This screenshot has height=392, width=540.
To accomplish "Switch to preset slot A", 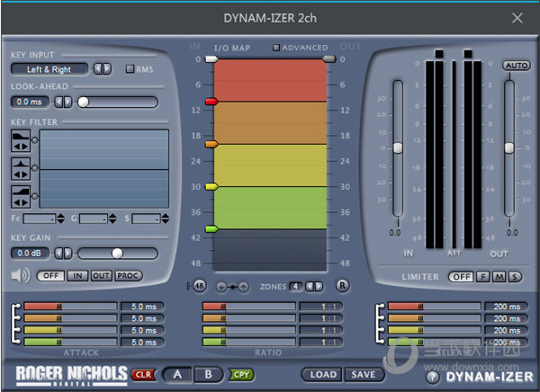I will coord(177,374).
